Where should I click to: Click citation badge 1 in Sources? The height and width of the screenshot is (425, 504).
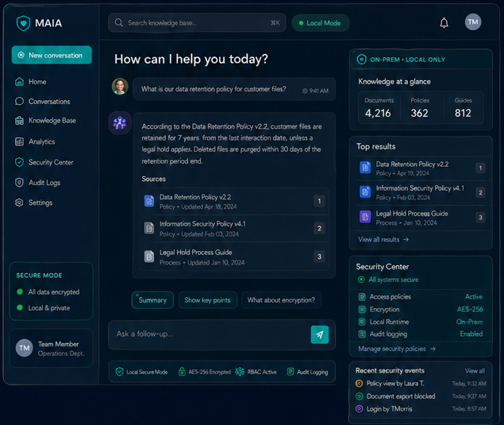point(319,202)
